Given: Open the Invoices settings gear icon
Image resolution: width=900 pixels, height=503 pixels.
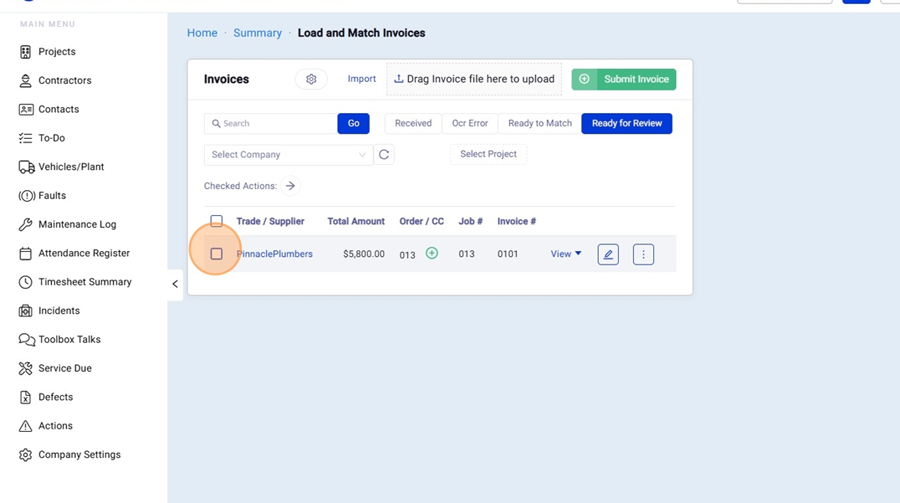Looking at the screenshot, I should pos(311,79).
